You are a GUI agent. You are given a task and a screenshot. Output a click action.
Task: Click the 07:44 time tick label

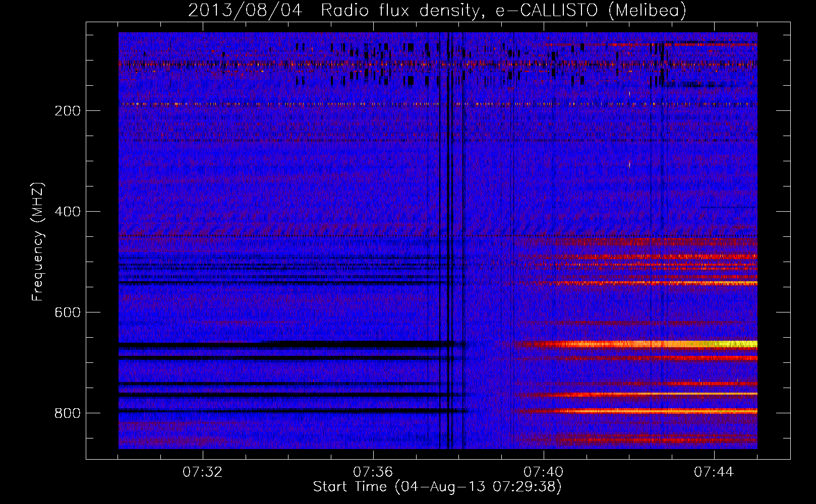714,472
